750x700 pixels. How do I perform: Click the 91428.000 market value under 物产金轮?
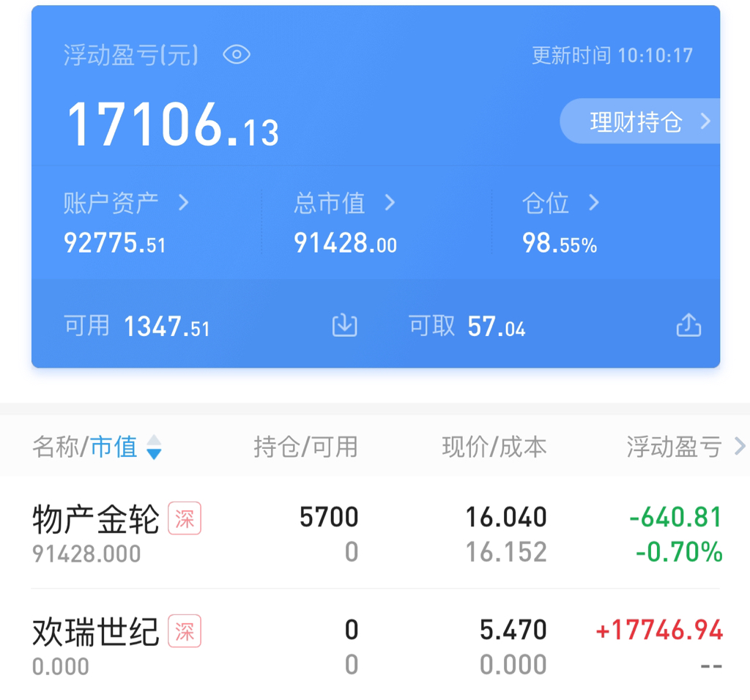coord(86,554)
